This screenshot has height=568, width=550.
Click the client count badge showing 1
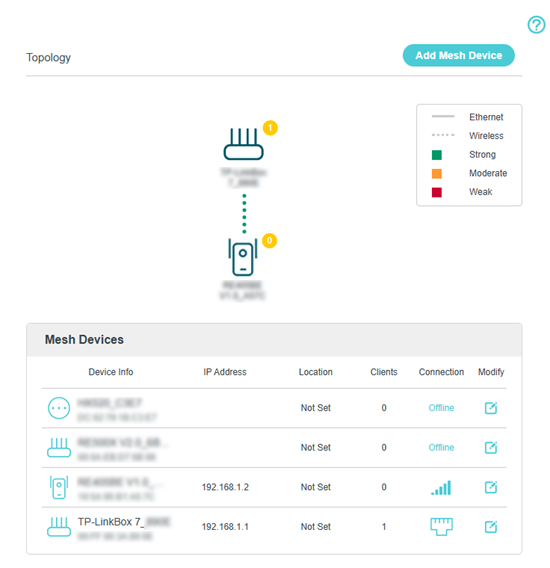270,128
